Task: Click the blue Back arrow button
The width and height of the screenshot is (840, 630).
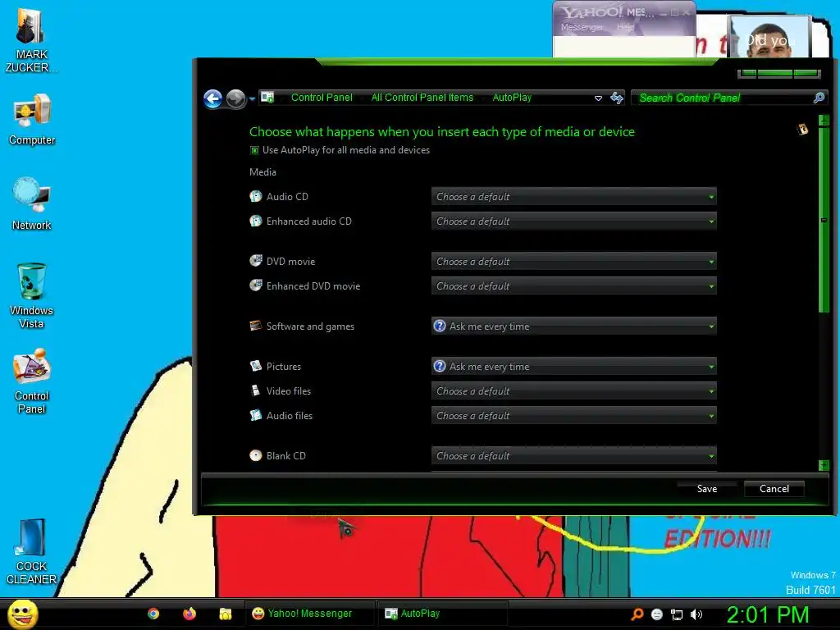Action: click(x=212, y=98)
